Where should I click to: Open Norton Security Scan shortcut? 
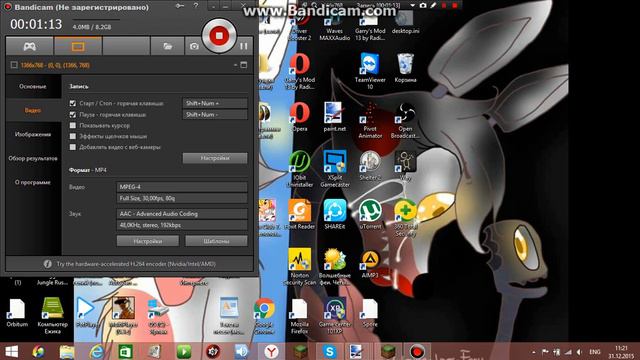pos(300,267)
